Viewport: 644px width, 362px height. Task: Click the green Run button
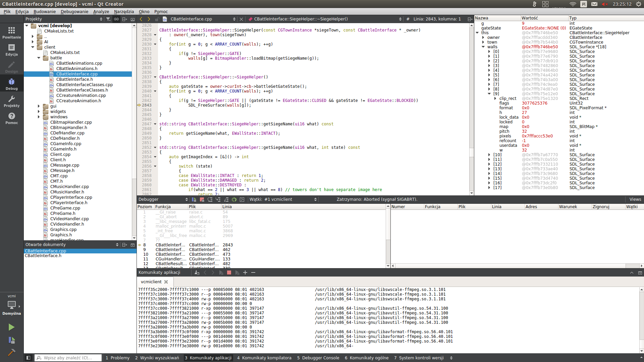click(x=11, y=327)
